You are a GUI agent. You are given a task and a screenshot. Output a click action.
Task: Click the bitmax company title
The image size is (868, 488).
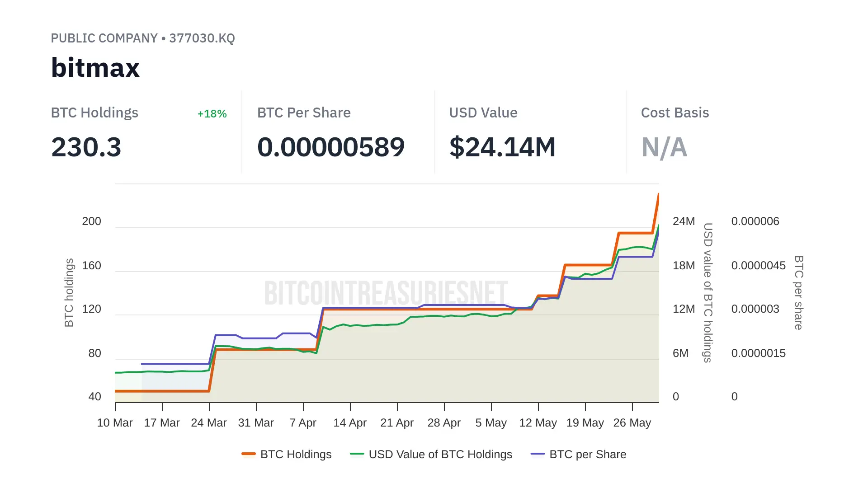95,68
